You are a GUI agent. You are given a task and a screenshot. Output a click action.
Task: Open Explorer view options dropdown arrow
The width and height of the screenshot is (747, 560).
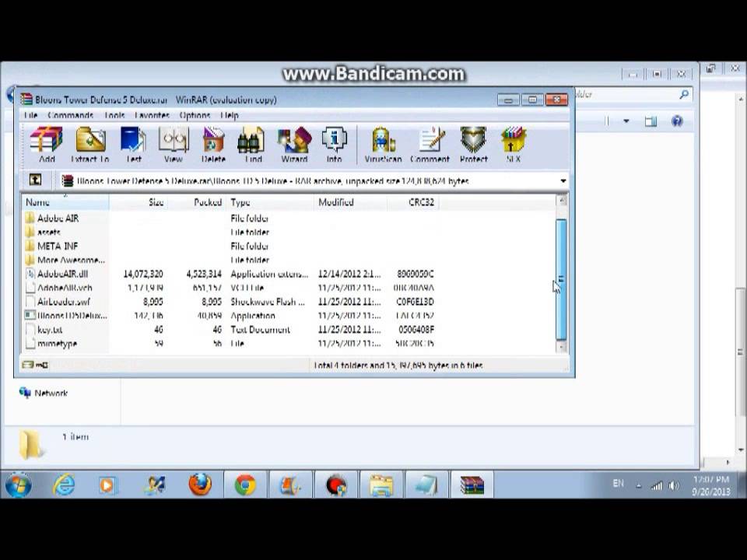626,121
